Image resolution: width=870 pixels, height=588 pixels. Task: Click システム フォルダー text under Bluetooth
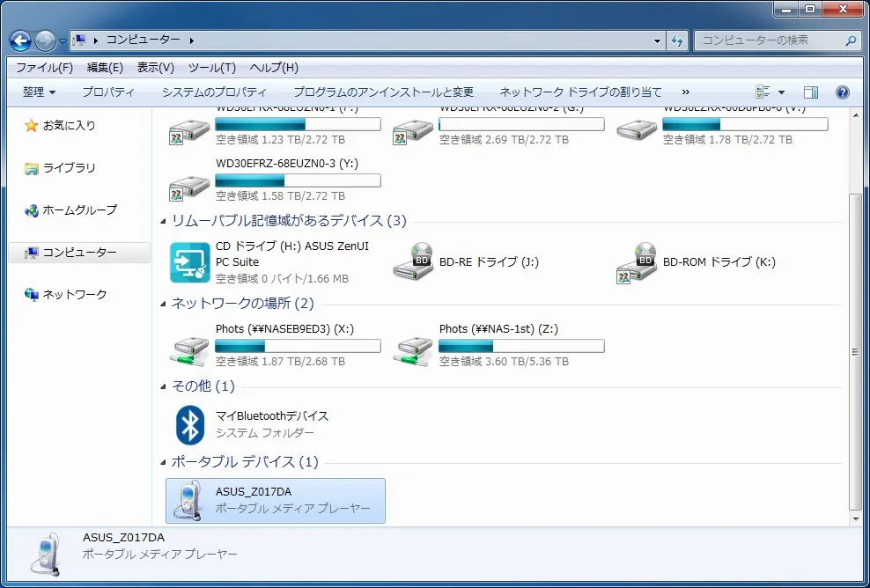[x=265, y=433]
